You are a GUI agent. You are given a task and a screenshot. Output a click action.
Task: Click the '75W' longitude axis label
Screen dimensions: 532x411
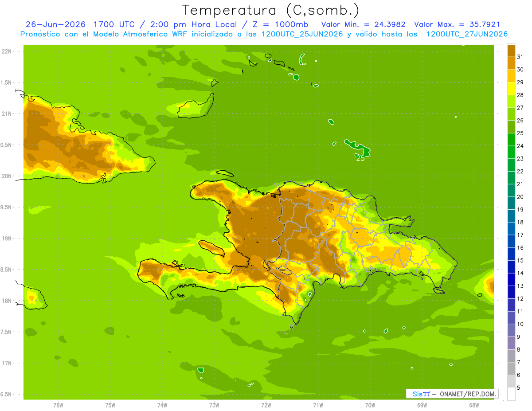coord(110,405)
